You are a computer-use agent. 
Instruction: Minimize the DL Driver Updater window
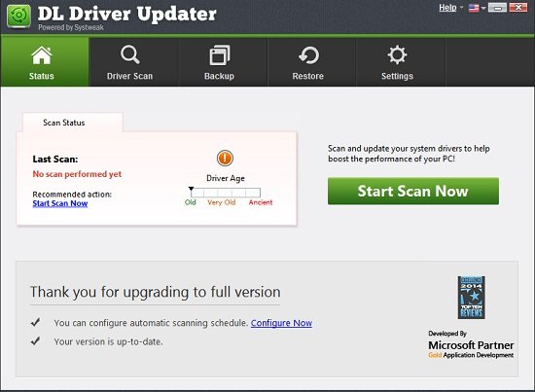(497, 7)
